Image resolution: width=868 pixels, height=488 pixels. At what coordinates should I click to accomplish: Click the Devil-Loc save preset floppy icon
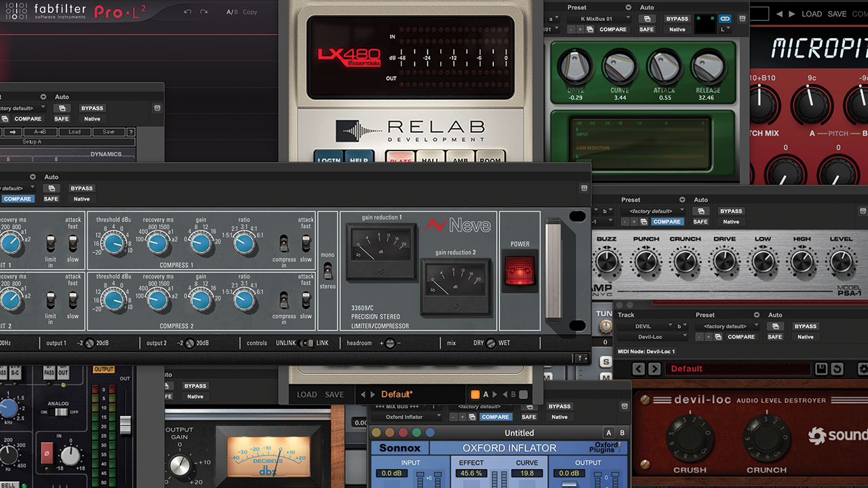[x=821, y=369]
